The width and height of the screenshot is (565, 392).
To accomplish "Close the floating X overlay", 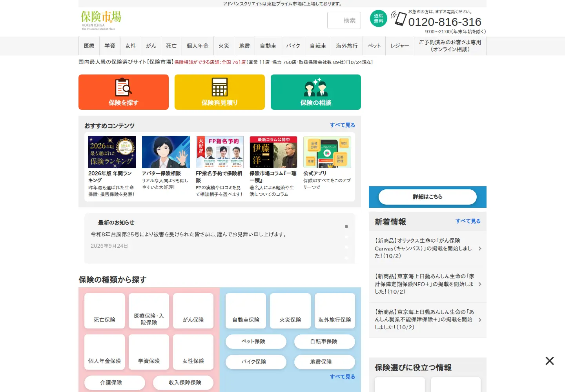I will [x=550, y=361].
